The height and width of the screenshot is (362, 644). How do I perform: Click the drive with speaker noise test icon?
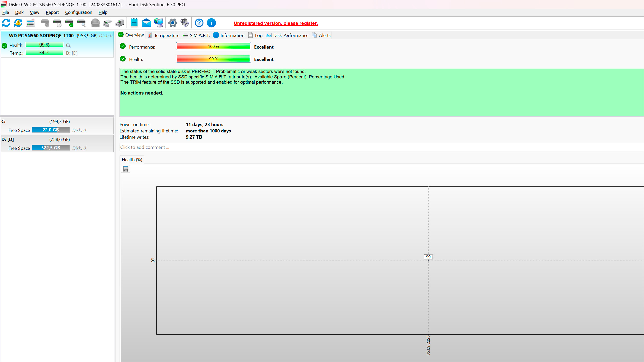pyautogui.click(x=45, y=23)
